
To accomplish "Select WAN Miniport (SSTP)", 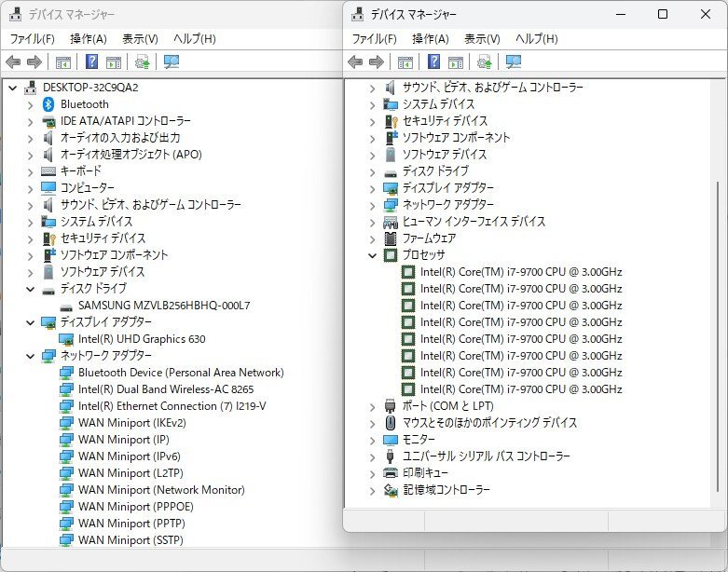I will [x=130, y=540].
